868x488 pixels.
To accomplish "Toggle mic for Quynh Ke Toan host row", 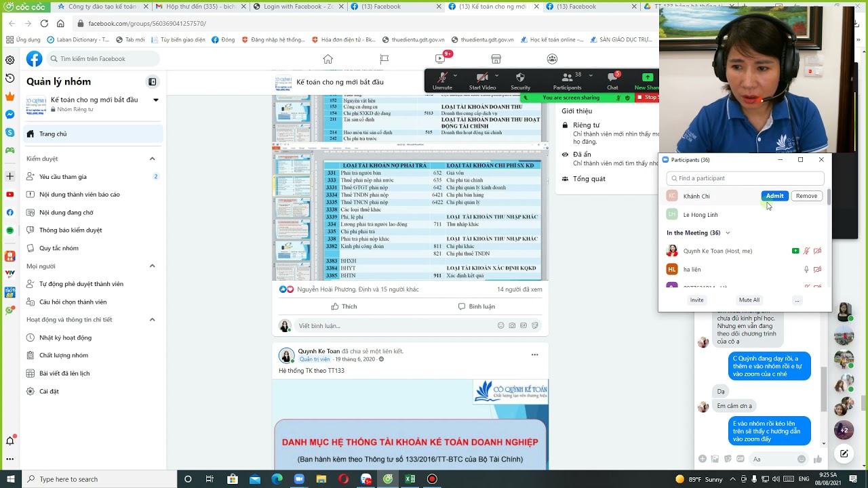I will pos(806,251).
